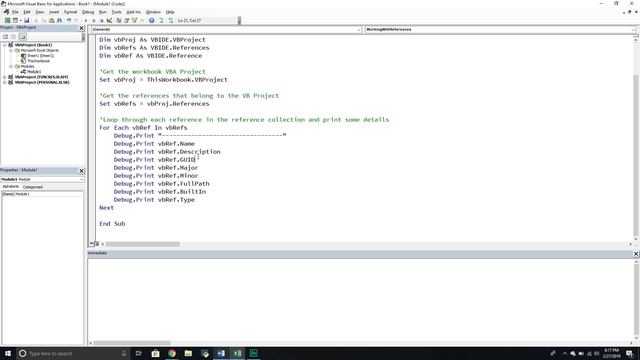The width and height of the screenshot is (640, 360).
Task: Open Word from the taskbar
Action: [221, 353]
